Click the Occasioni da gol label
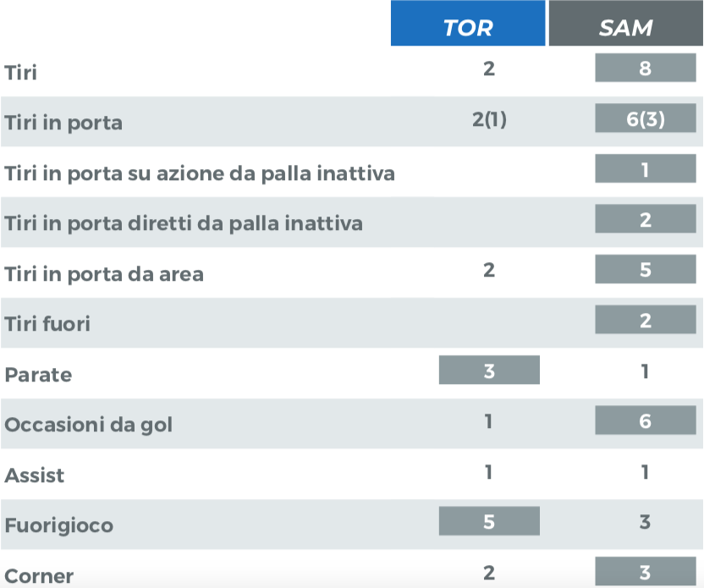 click(x=89, y=425)
